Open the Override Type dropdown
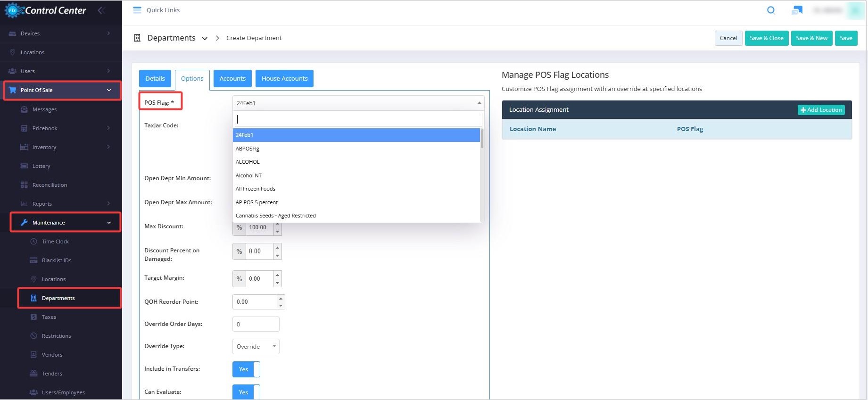This screenshot has width=868, height=400. point(256,347)
